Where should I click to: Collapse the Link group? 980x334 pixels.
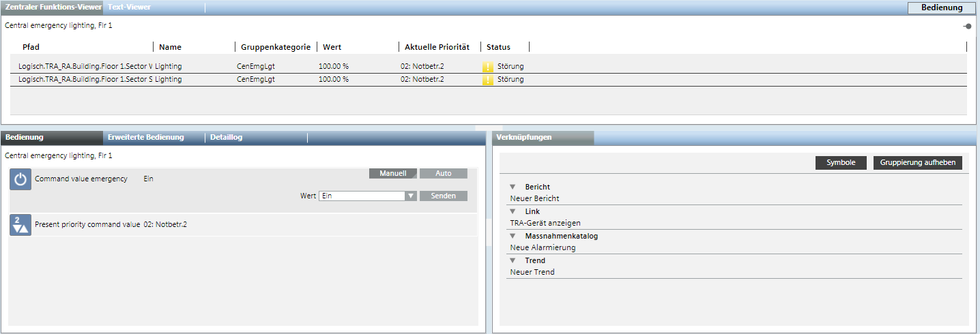[x=513, y=211]
